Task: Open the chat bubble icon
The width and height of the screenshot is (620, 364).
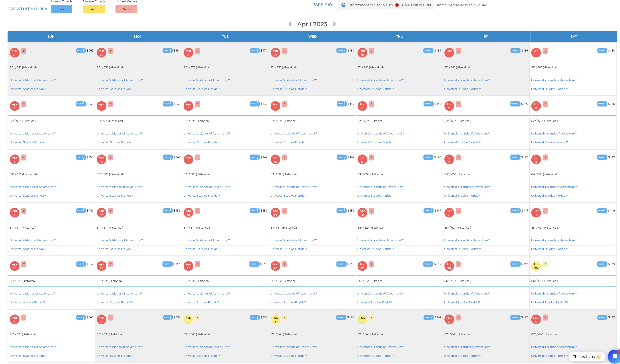Action: [614, 357]
